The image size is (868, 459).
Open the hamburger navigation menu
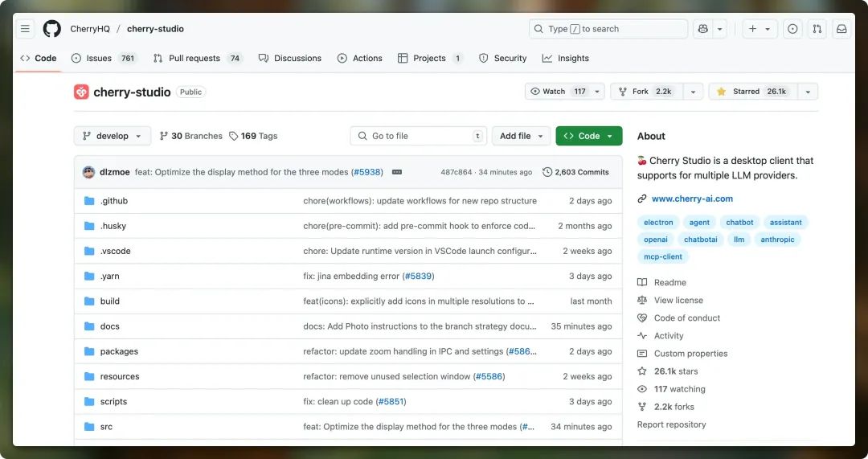pyautogui.click(x=25, y=29)
